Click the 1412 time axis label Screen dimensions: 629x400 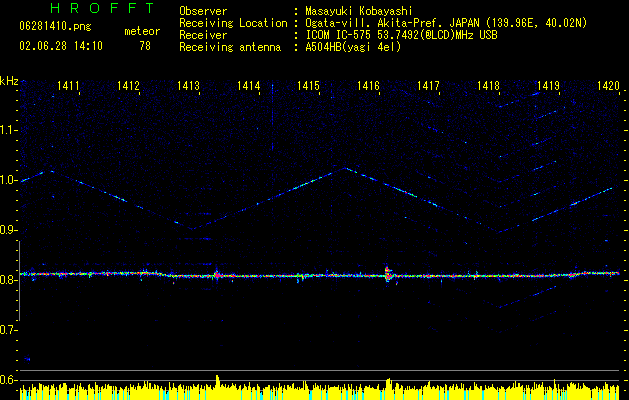coord(128,85)
